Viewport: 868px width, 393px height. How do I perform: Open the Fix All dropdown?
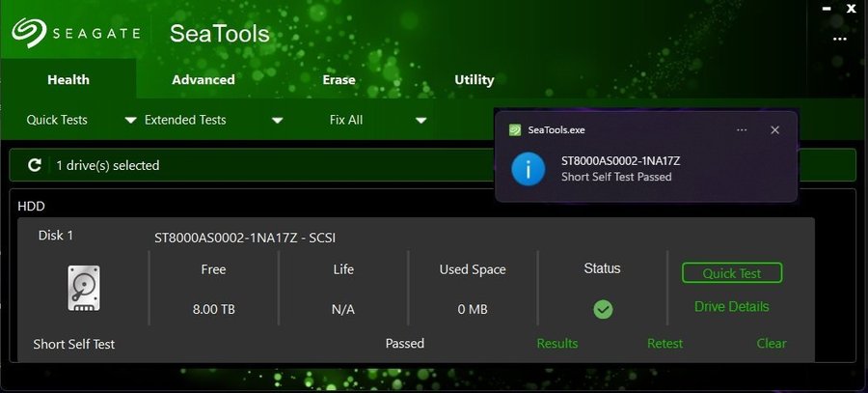pos(420,121)
